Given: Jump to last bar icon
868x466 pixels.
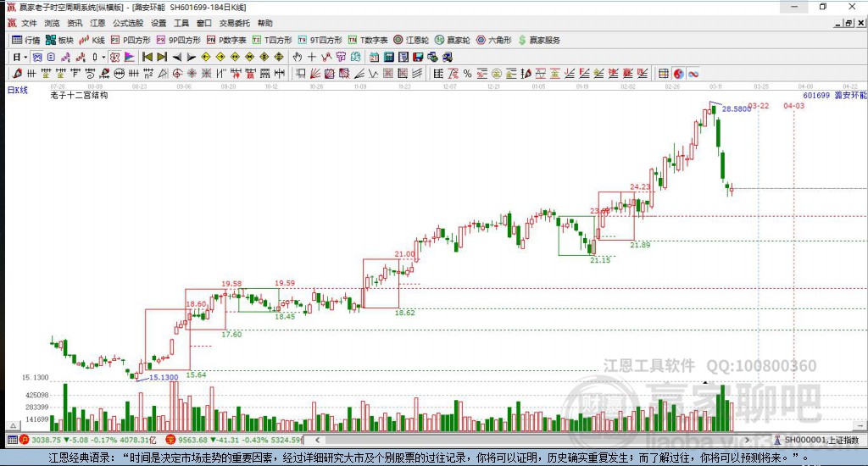Looking at the screenshot, I should [x=162, y=57].
